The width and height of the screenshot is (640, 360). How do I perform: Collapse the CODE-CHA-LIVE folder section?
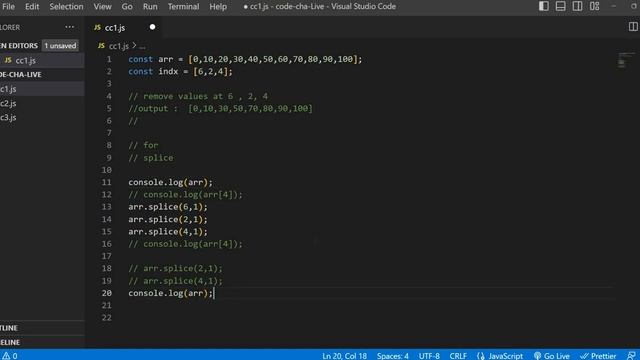click(21, 75)
